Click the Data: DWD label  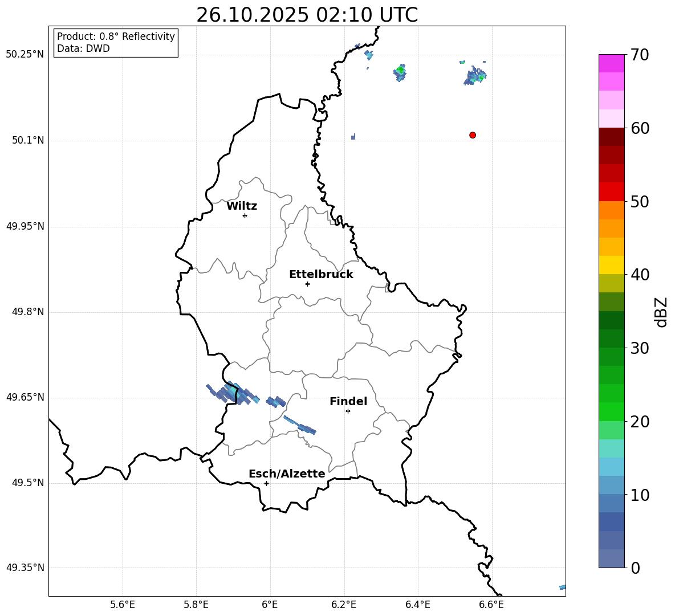83,48
